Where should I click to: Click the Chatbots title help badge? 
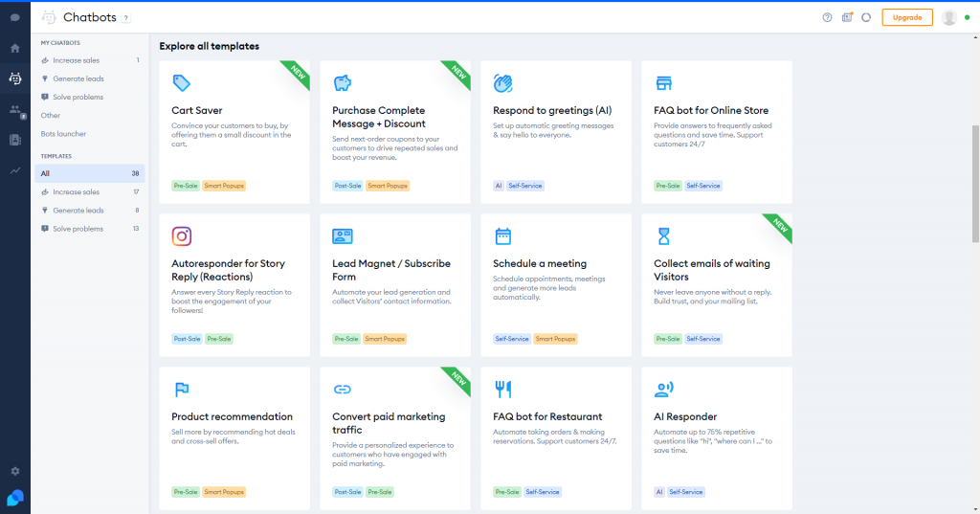point(126,18)
